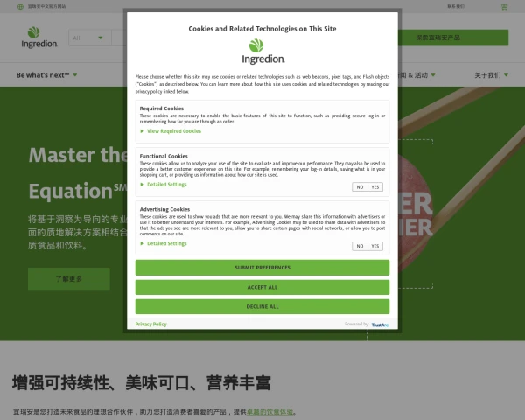Viewport: 525px width, 420px height.
Task: Click the Ingredion logo inside the cookie dialog
Action: (x=262, y=52)
